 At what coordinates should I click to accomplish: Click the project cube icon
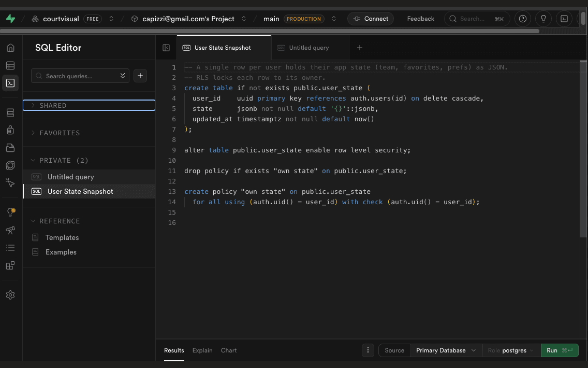click(134, 19)
